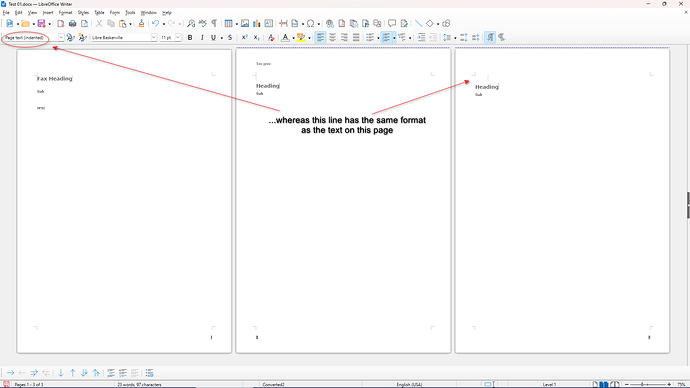Screen dimensions: 690x388
Task: Toggle Align Left
Action: click(320, 38)
